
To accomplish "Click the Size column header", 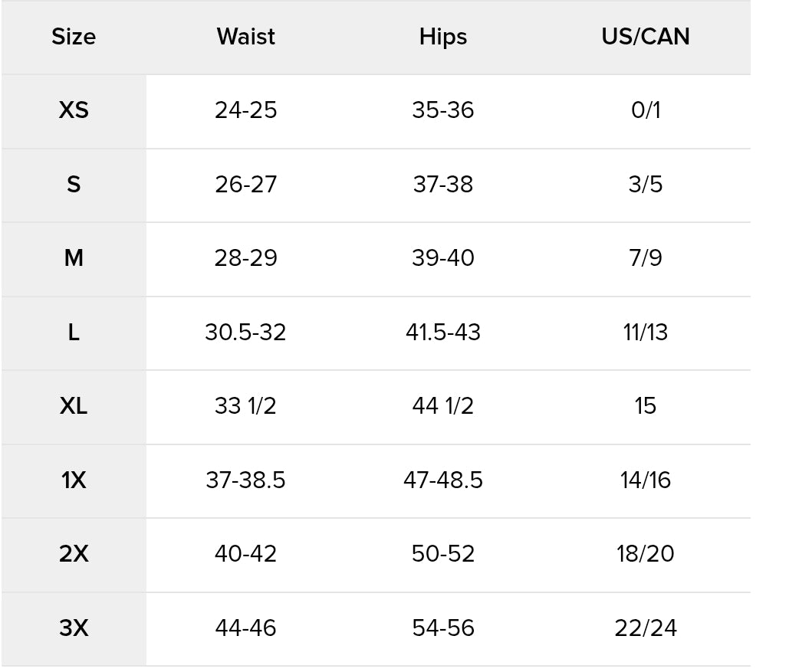I will (x=74, y=37).
